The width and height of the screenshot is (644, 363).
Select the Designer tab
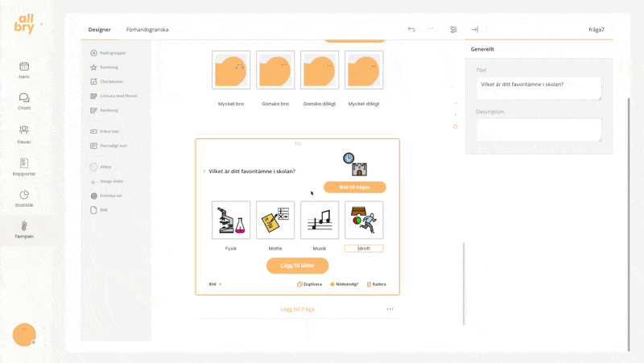point(100,30)
